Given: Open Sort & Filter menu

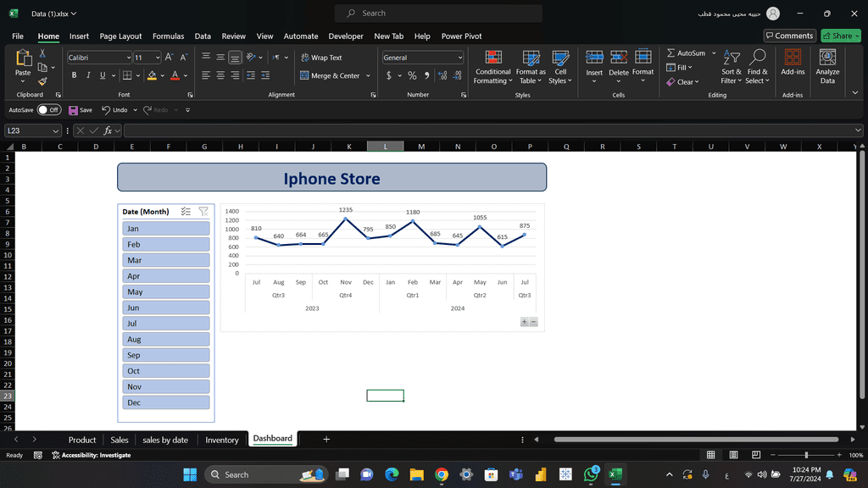Looking at the screenshot, I should click(732, 67).
